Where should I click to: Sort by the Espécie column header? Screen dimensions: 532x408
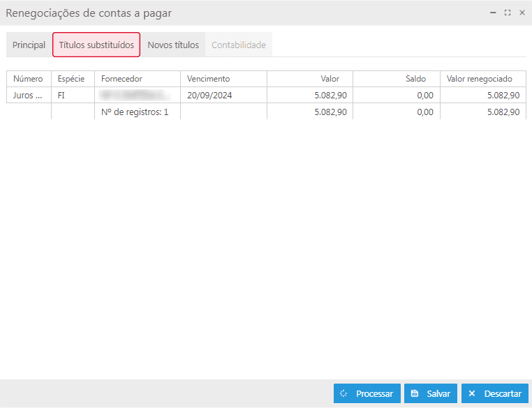tap(72, 79)
